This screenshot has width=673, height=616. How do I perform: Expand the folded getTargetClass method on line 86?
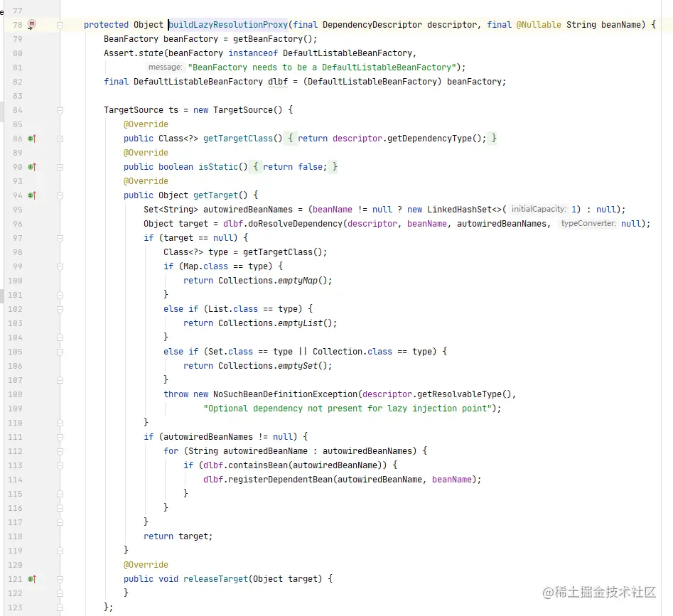60,139
